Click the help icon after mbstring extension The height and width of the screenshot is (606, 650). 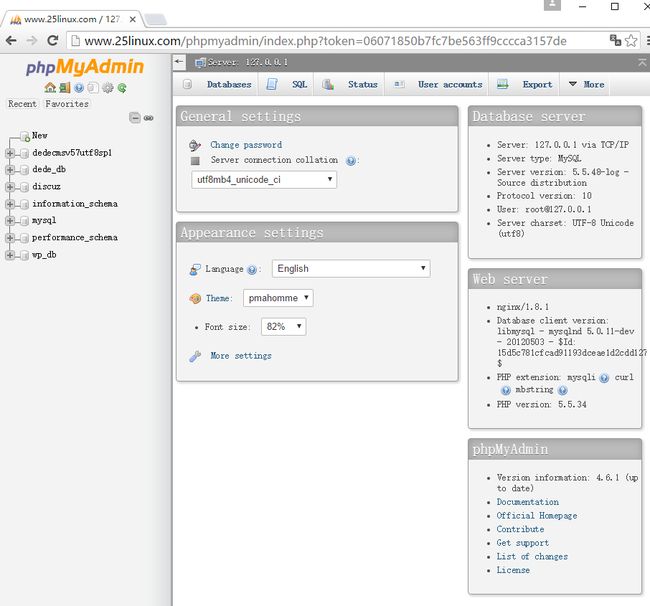pos(563,390)
